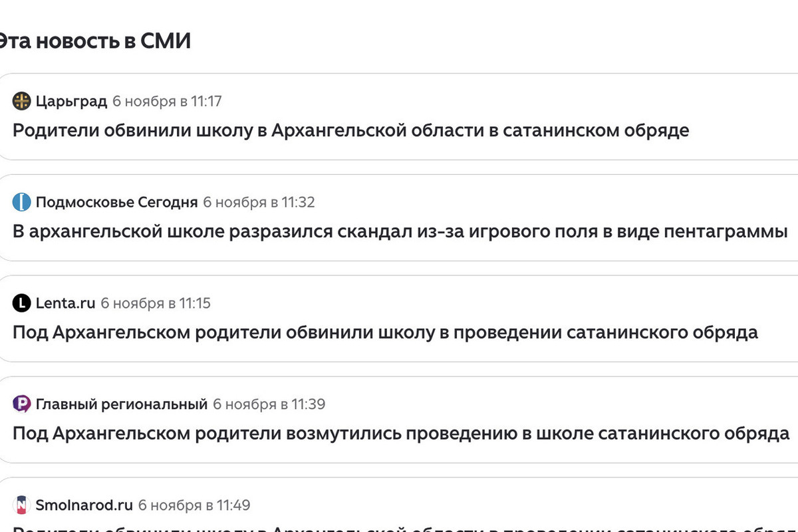Click the 'Эта новость в СМИ' heading

94,41
